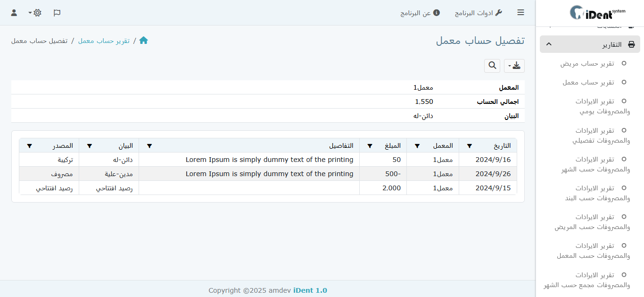Open filter arrow for التاريخ column
Viewport: 644px width, 297px height.
(x=469, y=146)
